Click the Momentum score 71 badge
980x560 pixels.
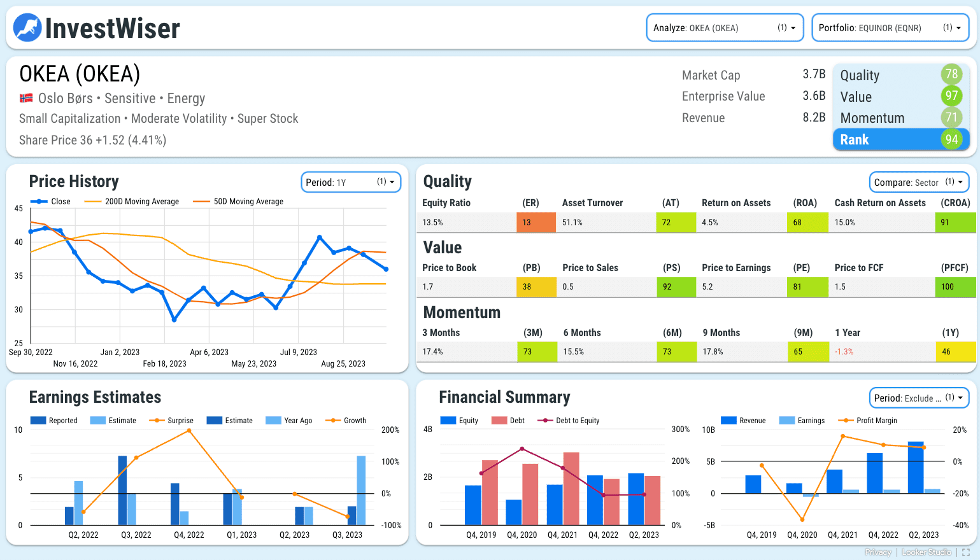[x=951, y=118]
